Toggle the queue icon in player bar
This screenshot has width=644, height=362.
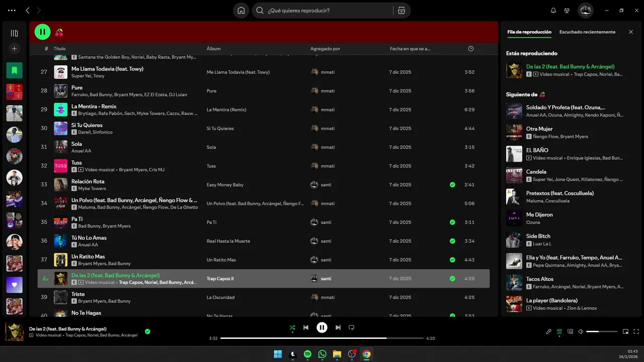coord(559,332)
